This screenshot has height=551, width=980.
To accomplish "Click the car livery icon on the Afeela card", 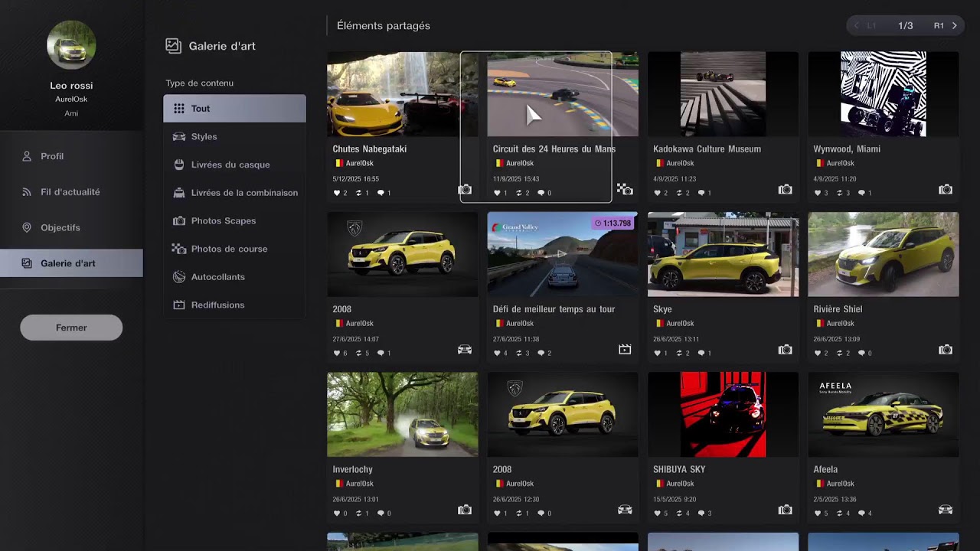I will (x=946, y=510).
